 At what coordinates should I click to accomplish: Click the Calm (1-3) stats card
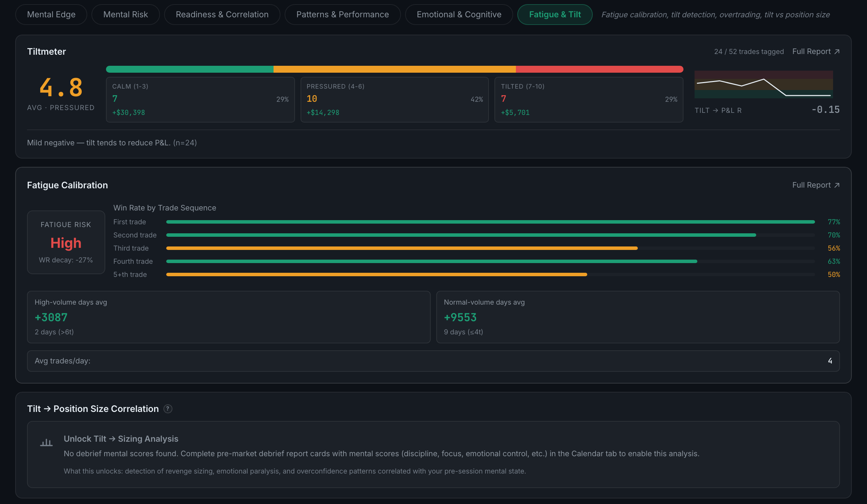[x=200, y=100]
